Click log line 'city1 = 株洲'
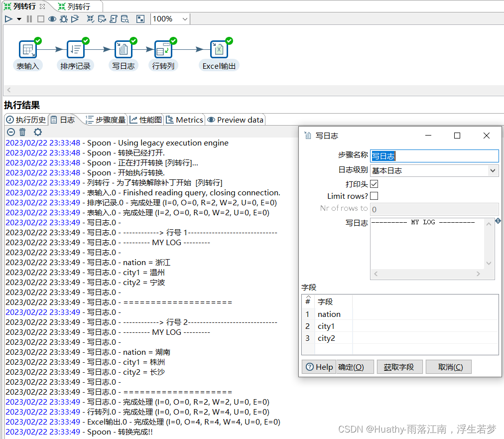 click(x=144, y=362)
